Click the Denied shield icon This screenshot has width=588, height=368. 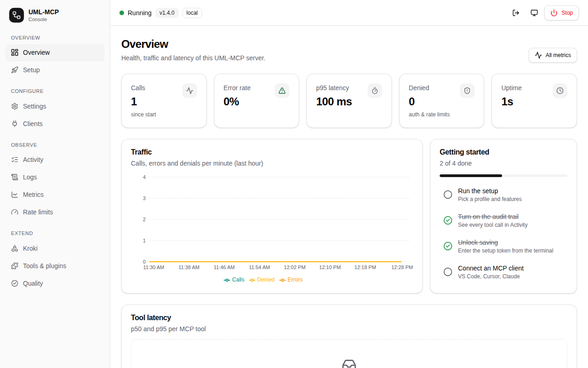pos(467,91)
